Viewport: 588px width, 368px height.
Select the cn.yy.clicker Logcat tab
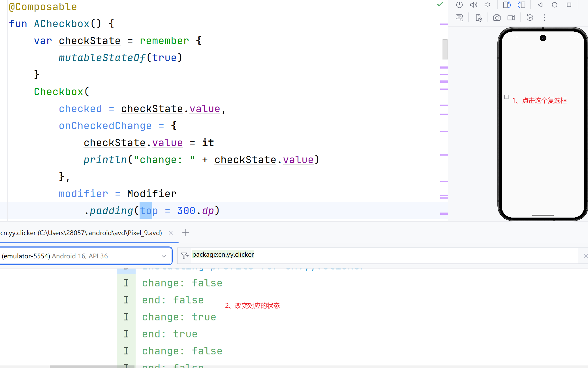point(81,233)
